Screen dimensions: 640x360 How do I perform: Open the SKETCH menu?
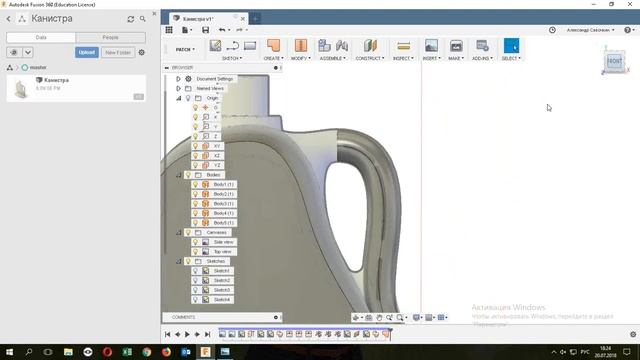[x=232, y=58]
